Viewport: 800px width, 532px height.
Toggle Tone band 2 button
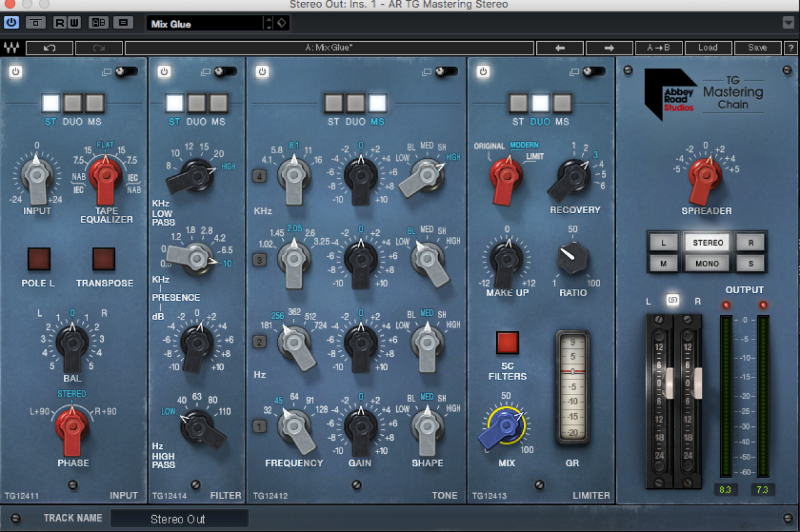tap(259, 342)
